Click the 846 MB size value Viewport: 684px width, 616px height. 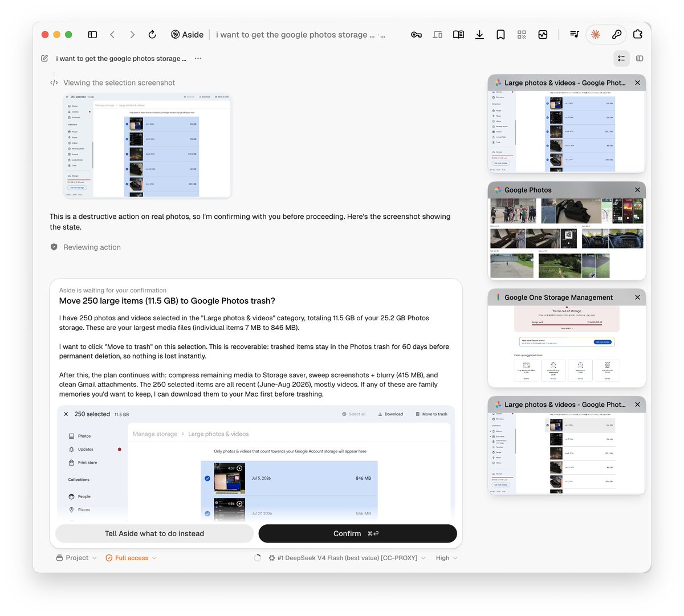(363, 478)
